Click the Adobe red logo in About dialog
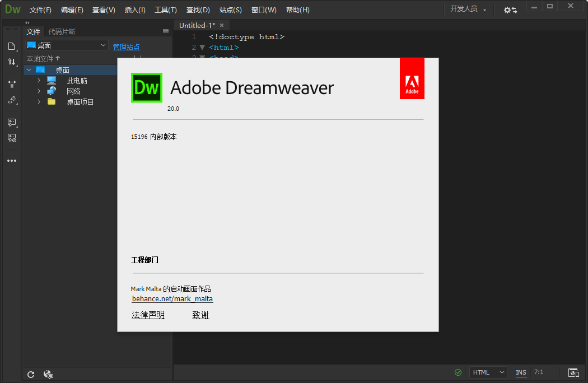 412,78
